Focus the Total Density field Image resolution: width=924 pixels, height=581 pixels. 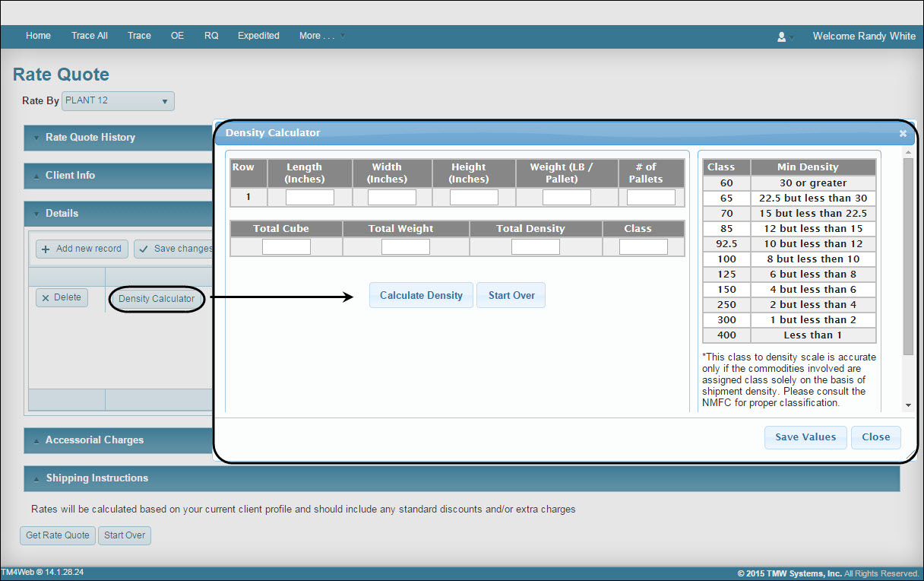pos(536,247)
